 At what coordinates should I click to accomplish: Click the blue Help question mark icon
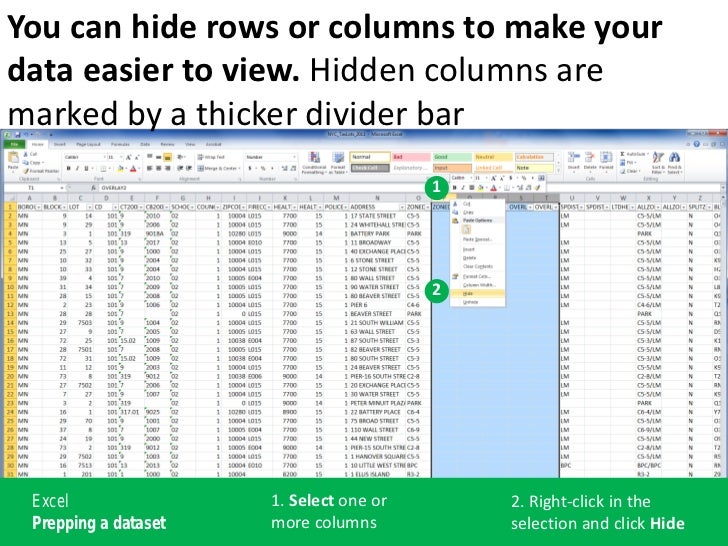tap(696, 144)
